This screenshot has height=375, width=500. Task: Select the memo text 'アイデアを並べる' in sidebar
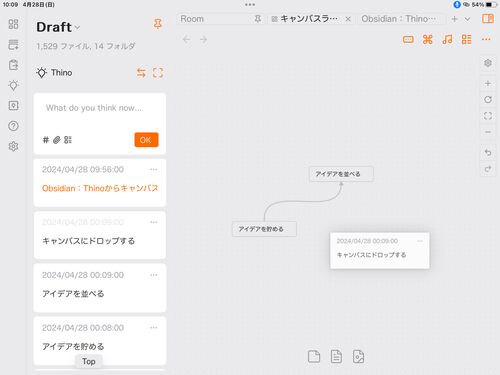coord(73,294)
